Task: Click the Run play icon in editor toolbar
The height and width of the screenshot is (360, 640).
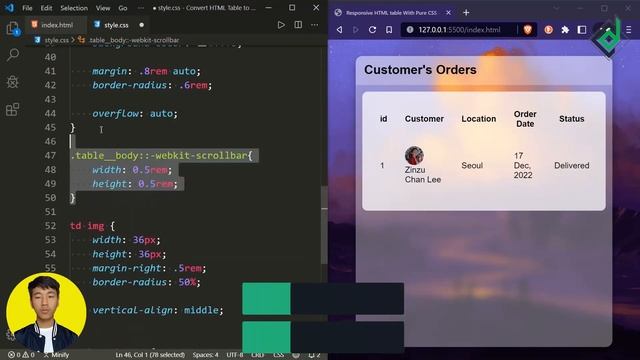Action: click(x=281, y=25)
